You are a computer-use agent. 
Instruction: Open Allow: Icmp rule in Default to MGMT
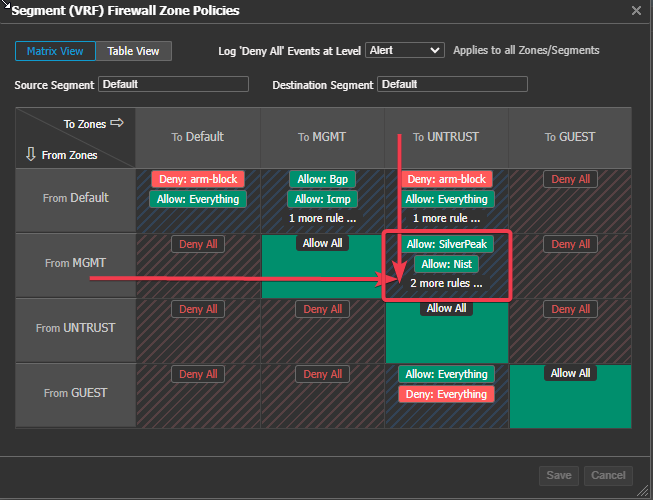(322, 199)
